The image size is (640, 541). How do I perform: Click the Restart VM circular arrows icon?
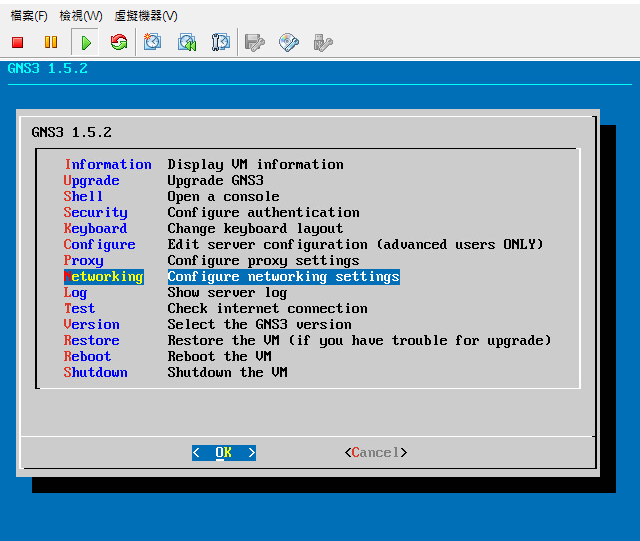(119, 42)
